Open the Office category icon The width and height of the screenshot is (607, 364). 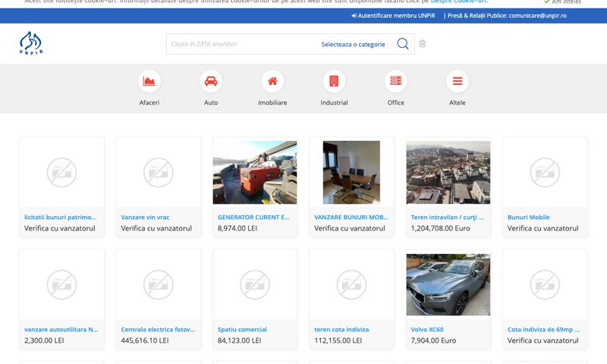pyautogui.click(x=395, y=81)
